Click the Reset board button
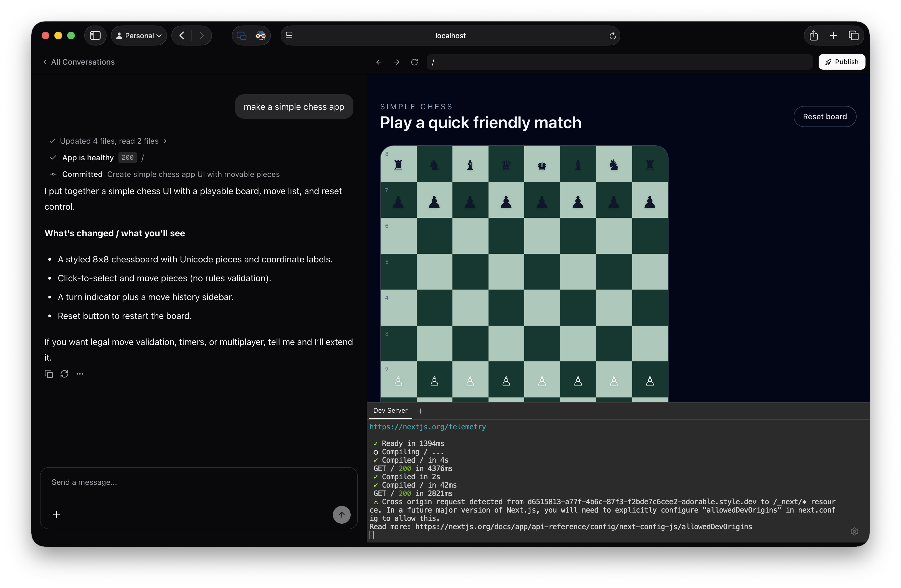 (x=824, y=116)
